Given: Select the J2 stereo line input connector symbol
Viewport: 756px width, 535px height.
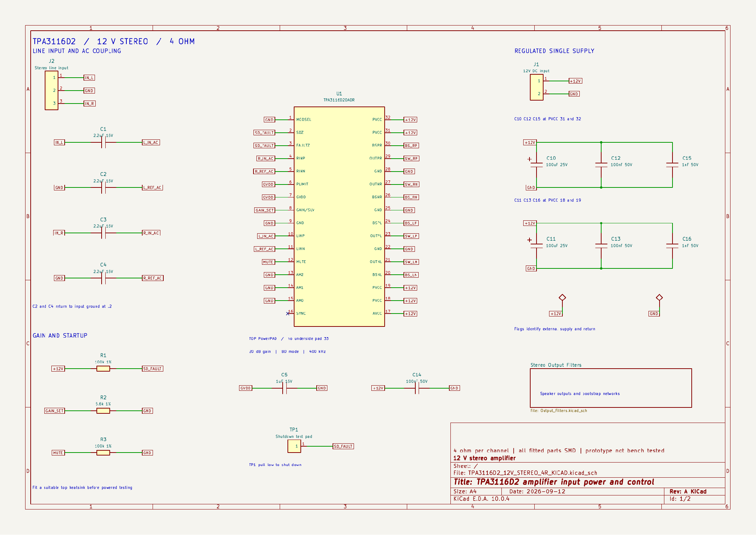Looking at the screenshot, I should [x=51, y=91].
